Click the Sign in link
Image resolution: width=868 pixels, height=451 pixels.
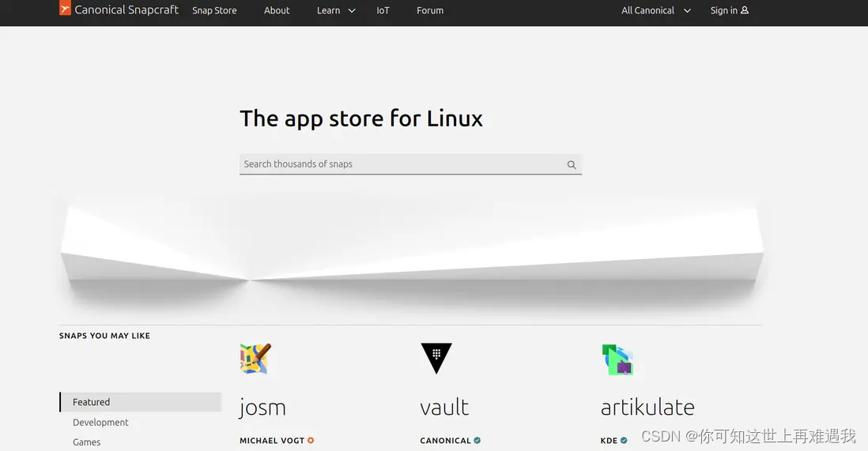click(729, 10)
